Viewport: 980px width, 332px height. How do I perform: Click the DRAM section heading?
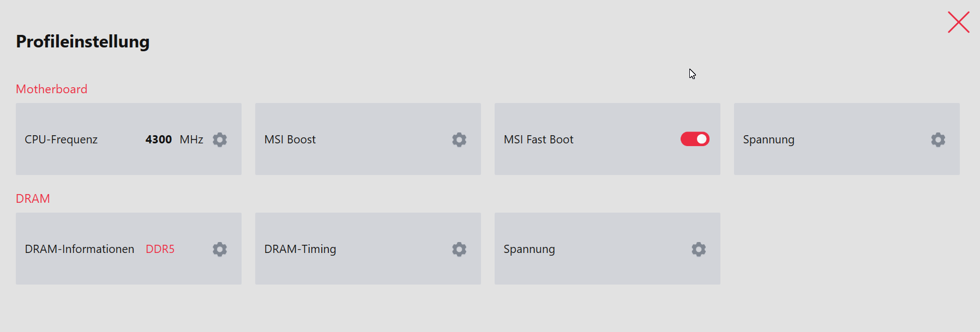coord(33,198)
